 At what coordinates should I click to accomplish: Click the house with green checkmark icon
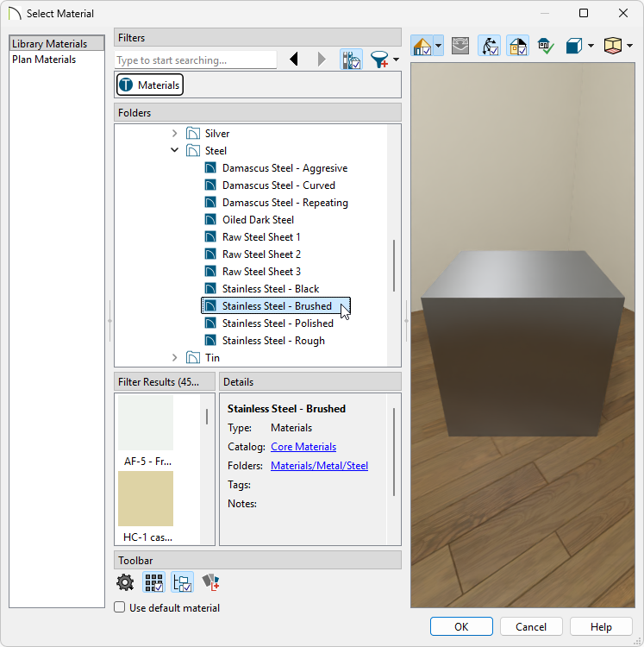pyautogui.click(x=546, y=46)
